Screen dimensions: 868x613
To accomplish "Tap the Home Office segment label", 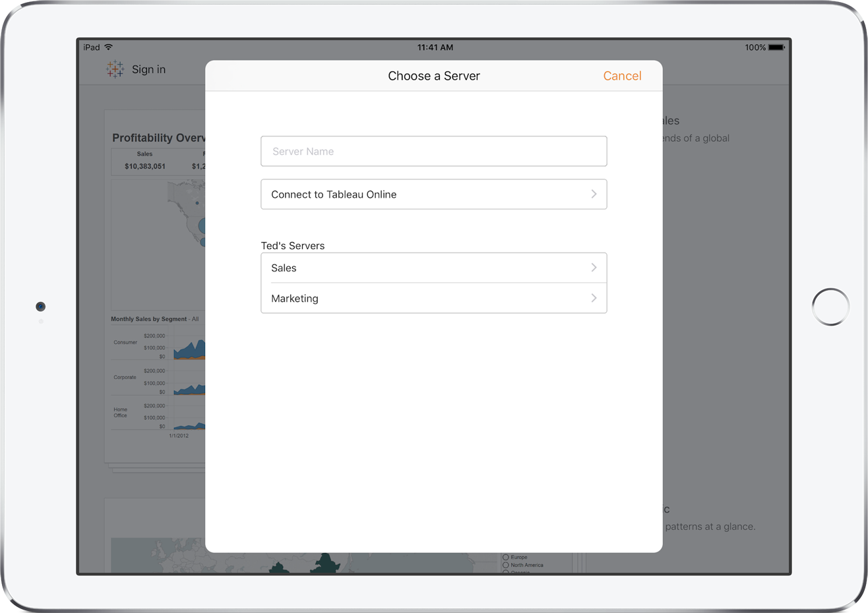I will pyautogui.click(x=120, y=413).
